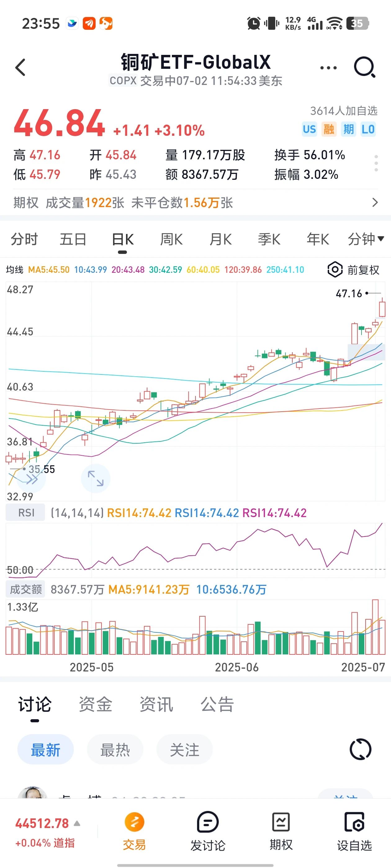Tap the turnover MA5:9141.23万 value
391x868 pixels.
(149, 589)
